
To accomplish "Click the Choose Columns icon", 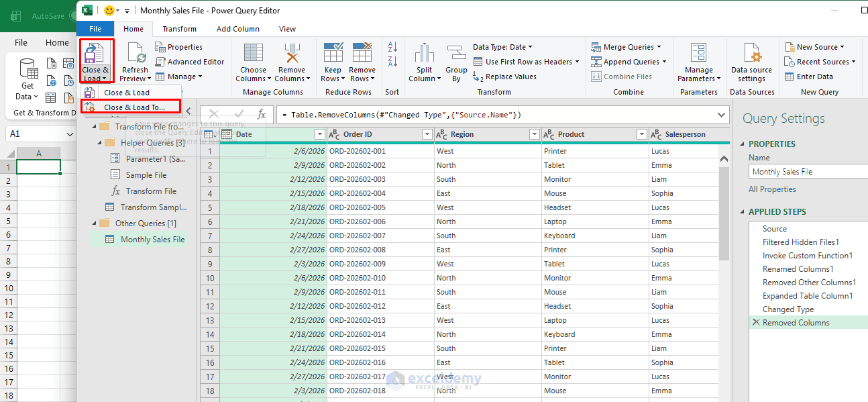I will point(253,53).
